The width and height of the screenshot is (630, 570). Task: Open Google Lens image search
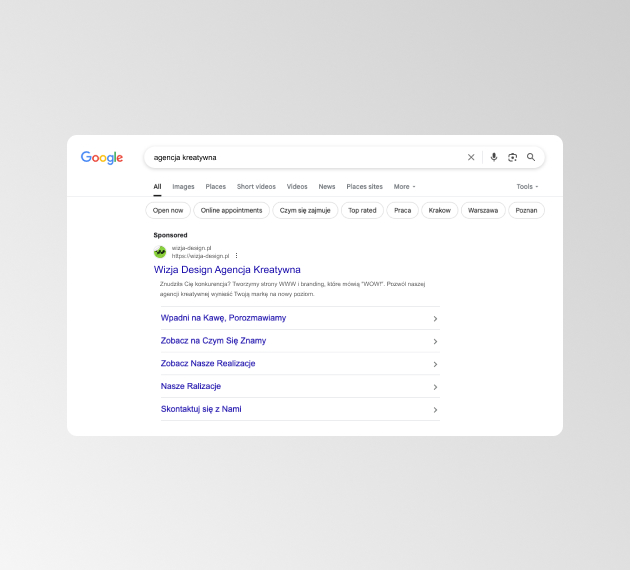click(x=513, y=157)
